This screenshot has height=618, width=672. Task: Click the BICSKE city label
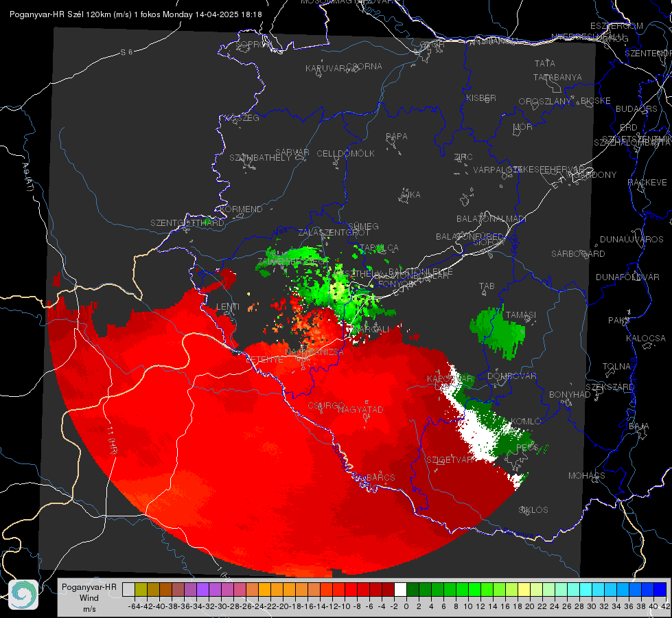596,101
